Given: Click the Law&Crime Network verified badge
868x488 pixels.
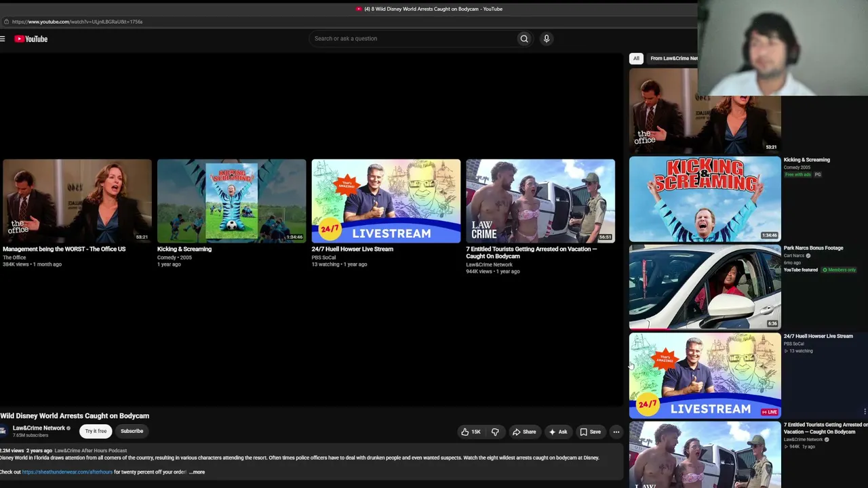Looking at the screenshot, I should [68, 428].
